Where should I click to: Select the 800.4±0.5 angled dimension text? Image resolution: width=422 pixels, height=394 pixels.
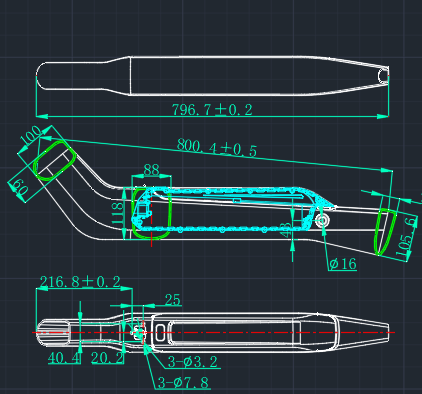point(217,148)
